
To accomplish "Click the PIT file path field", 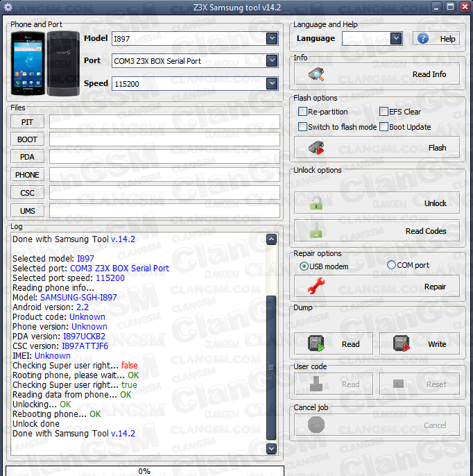I will pyautogui.click(x=164, y=122).
